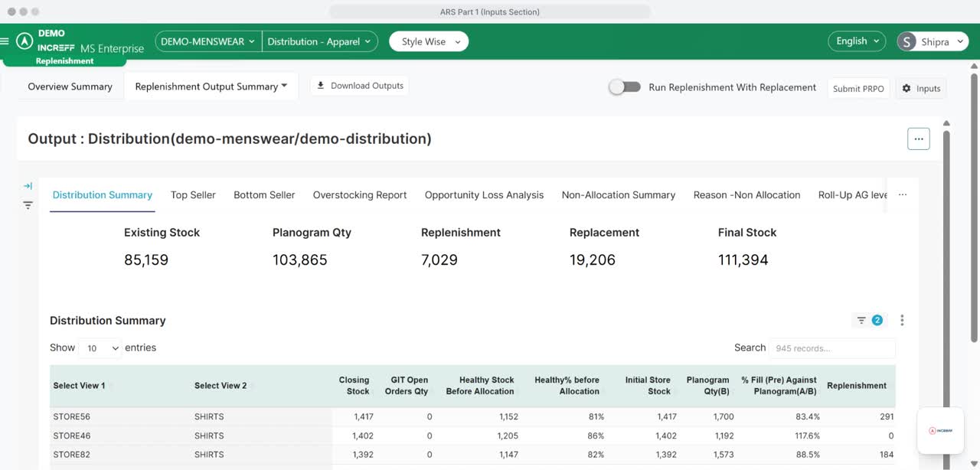Open the Style Wise dropdown

pyautogui.click(x=429, y=41)
